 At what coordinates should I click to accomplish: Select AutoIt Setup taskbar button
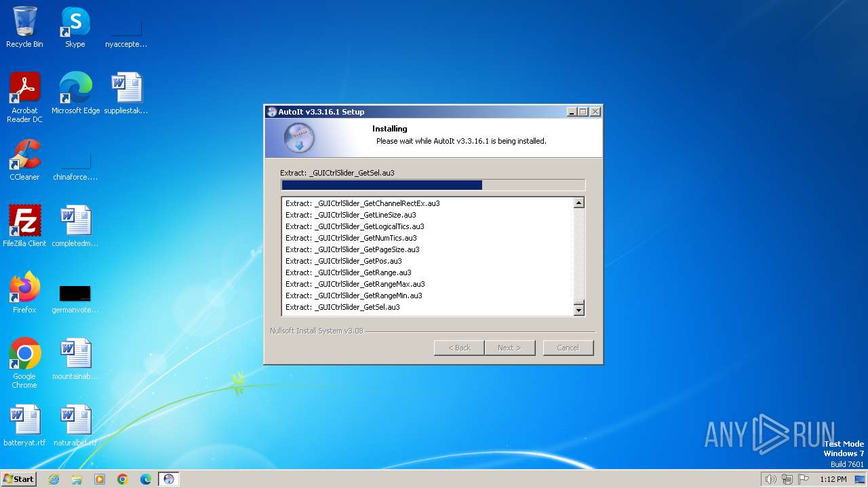click(169, 479)
